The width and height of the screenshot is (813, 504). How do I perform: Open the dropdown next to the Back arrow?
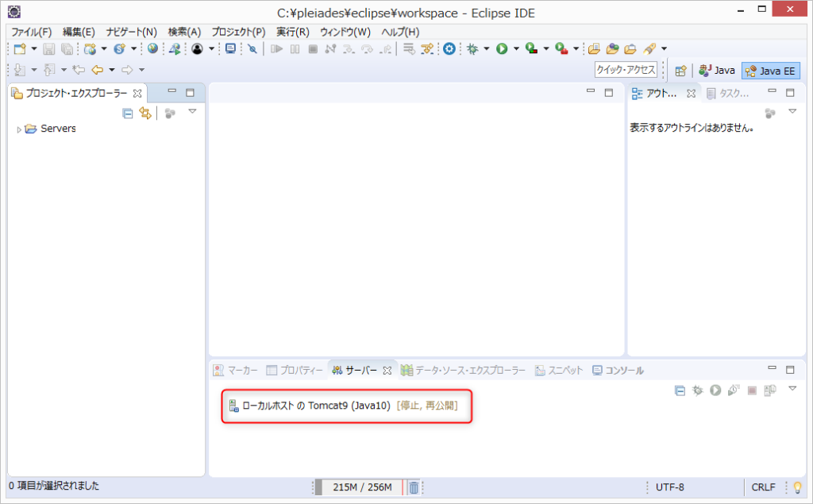(111, 70)
